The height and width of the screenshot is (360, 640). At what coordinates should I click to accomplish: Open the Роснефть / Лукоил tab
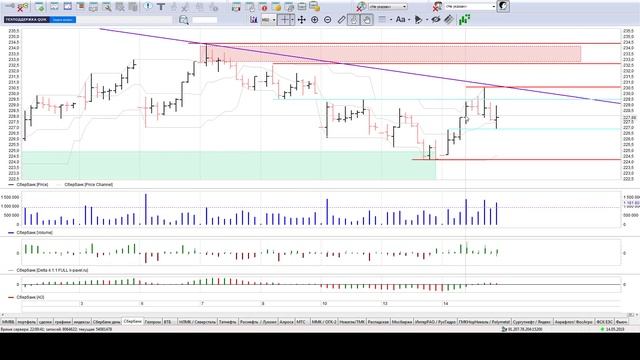click(x=258, y=322)
